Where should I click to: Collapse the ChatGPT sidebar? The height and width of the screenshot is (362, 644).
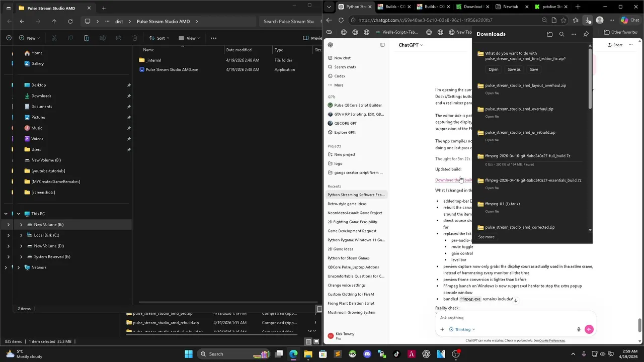[382, 45]
